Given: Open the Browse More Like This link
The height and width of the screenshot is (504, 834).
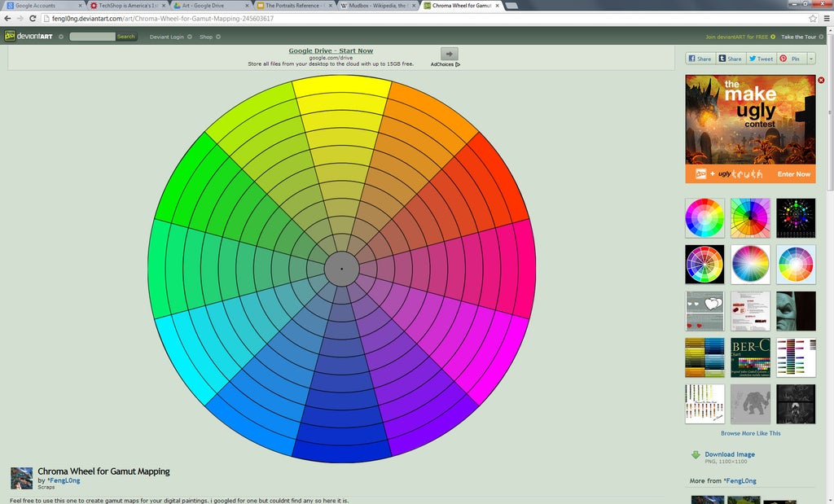Looking at the screenshot, I should click(x=750, y=433).
